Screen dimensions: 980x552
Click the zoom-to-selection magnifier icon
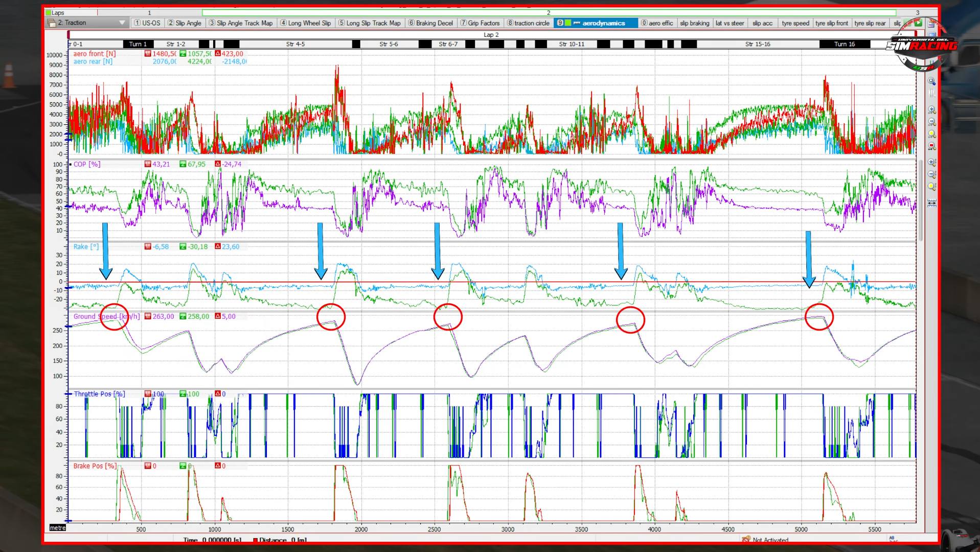[931, 81]
